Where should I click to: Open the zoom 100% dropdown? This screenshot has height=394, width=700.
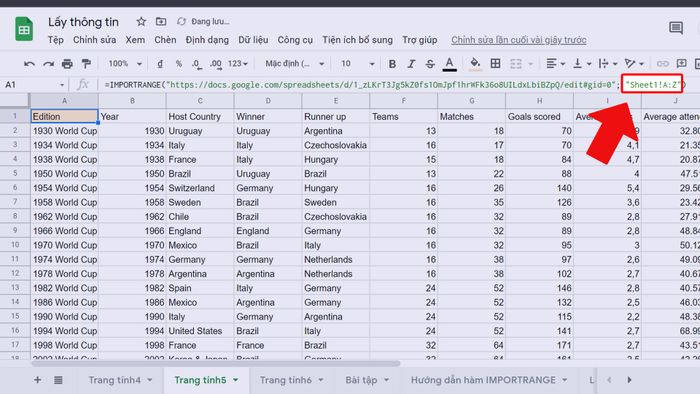tap(125, 64)
